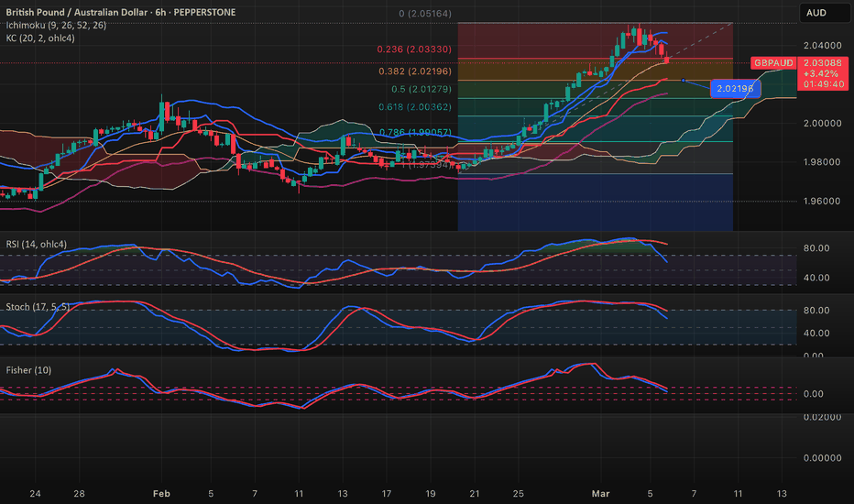Select the 0 (2.05164) Fibonacci top label
Screen dimensions: 854x504
(x=425, y=14)
